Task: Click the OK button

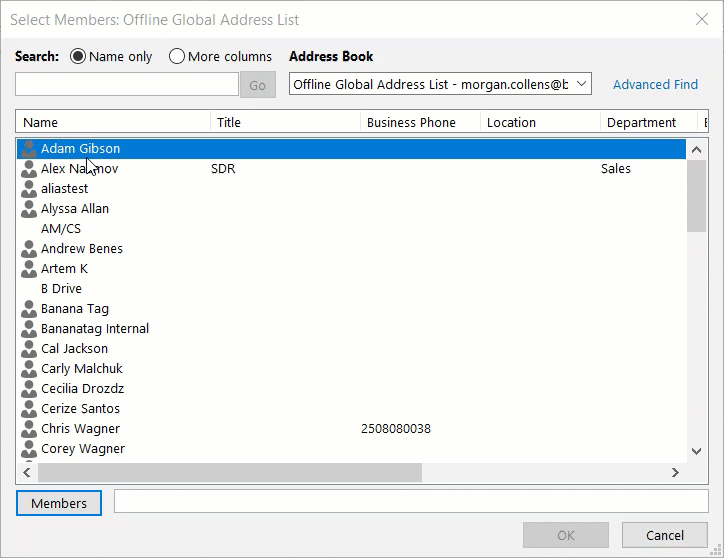Action: click(x=566, y=535)
